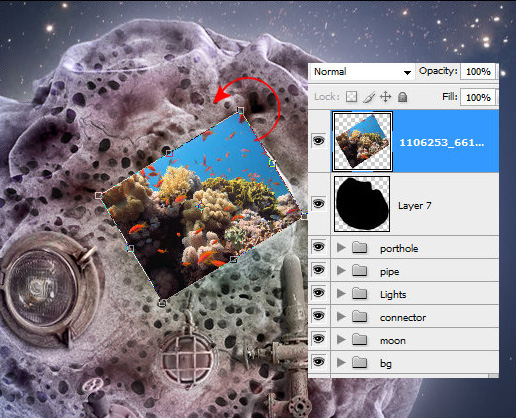Click the bottom corner transform handle
The height and width of the screenshot is (418, 516).
coord(162,303)
